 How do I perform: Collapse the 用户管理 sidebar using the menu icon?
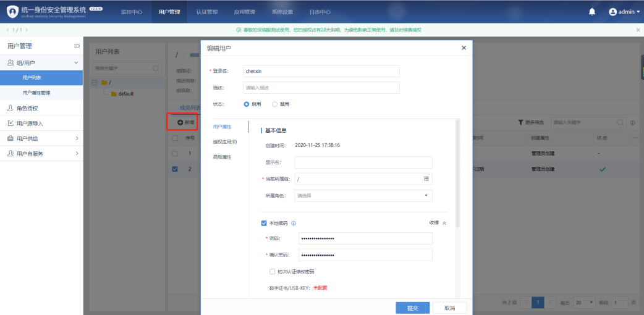(77, 46)
